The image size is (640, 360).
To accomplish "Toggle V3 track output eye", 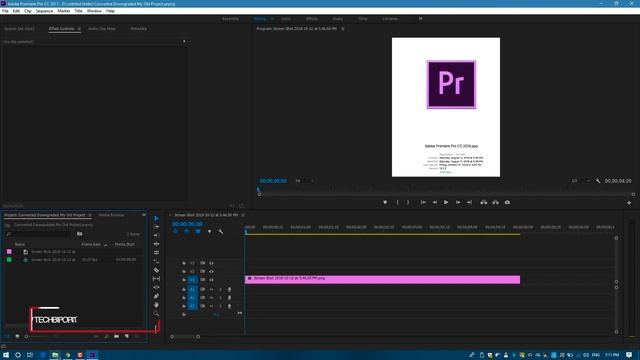I will click(211, 263).
